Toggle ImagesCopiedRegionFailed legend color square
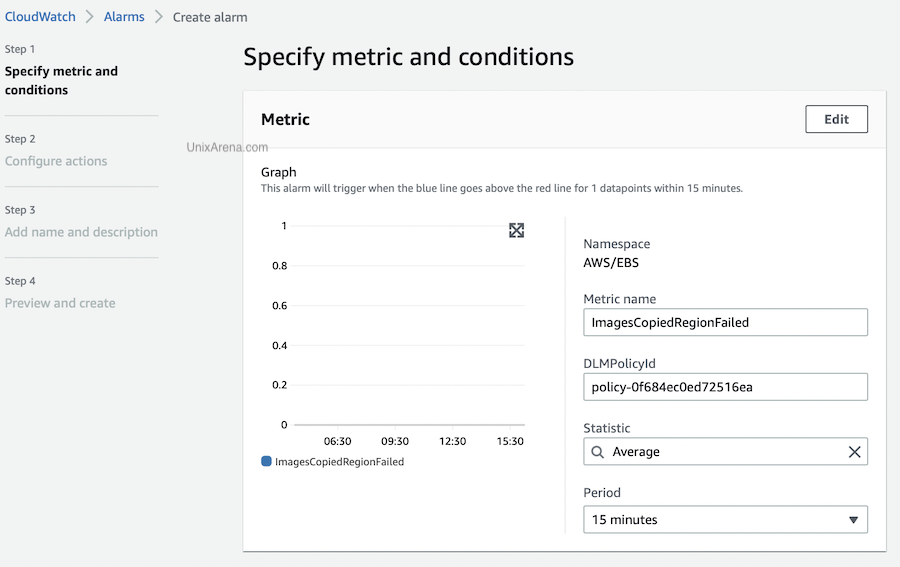 pos(266,461)
